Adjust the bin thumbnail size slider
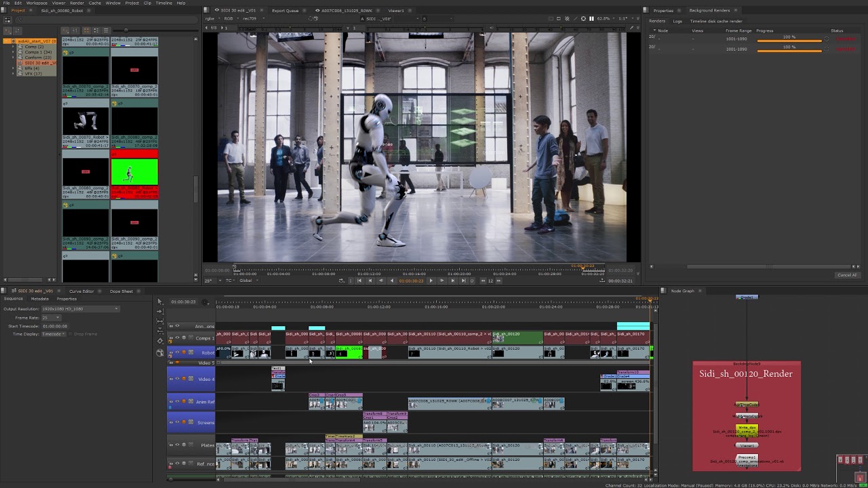 126,30
